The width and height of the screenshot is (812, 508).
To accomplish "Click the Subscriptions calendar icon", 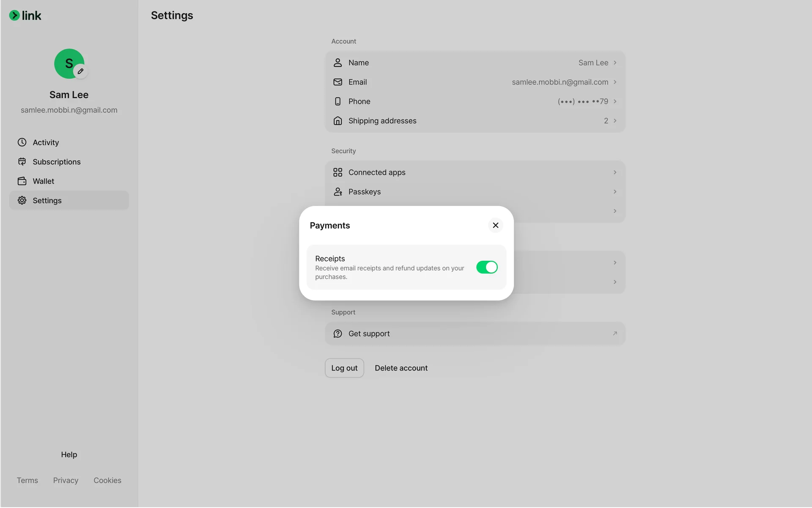I will point(22,162).
